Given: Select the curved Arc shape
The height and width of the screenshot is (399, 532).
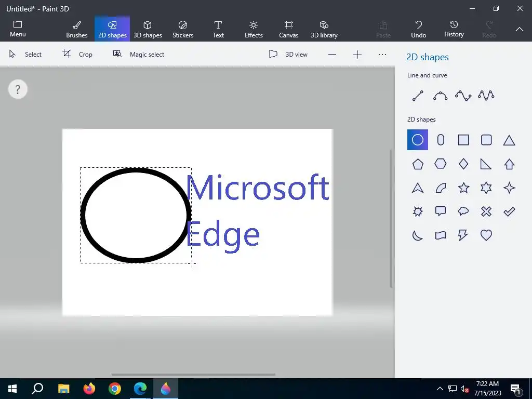Looking at the screenshot, I should [x=441, y=188].
